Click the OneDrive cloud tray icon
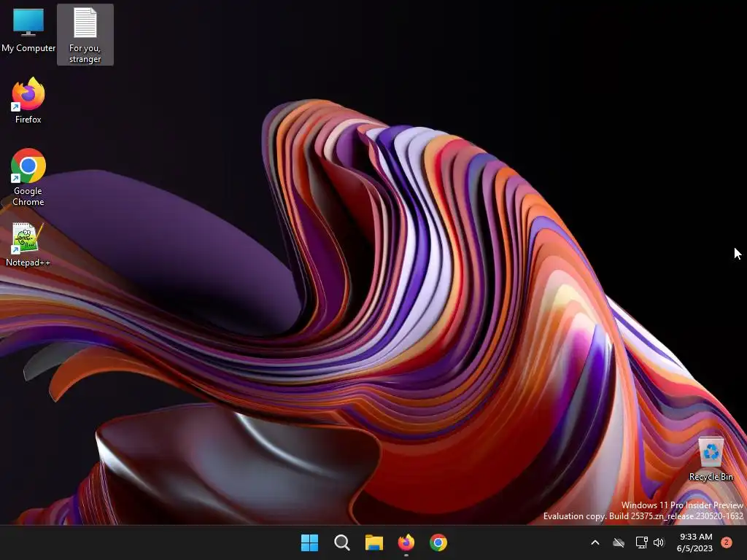Viewport: 747px width, 560px height. click(619, 542)
